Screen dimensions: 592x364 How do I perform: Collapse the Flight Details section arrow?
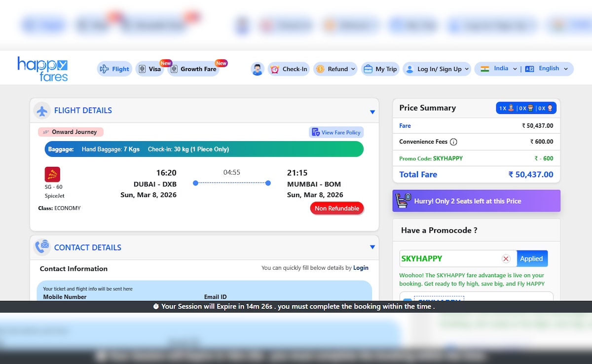click(x=372, y=112)
